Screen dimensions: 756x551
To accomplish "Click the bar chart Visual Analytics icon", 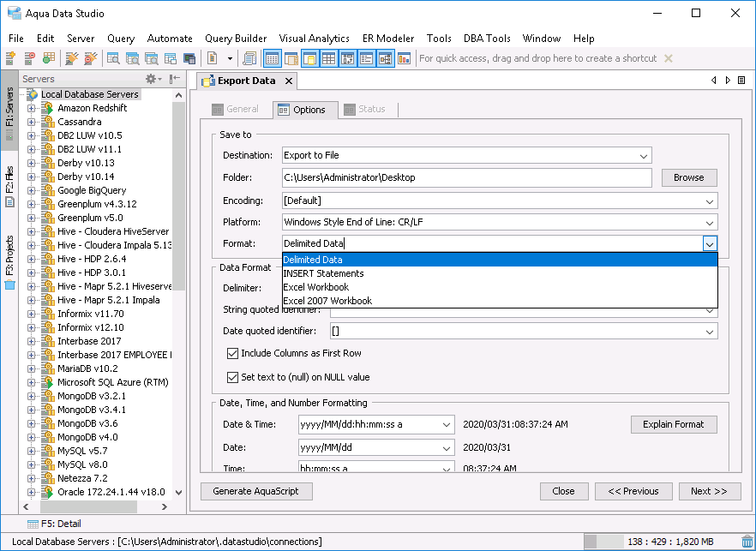I will coord(404,58).
